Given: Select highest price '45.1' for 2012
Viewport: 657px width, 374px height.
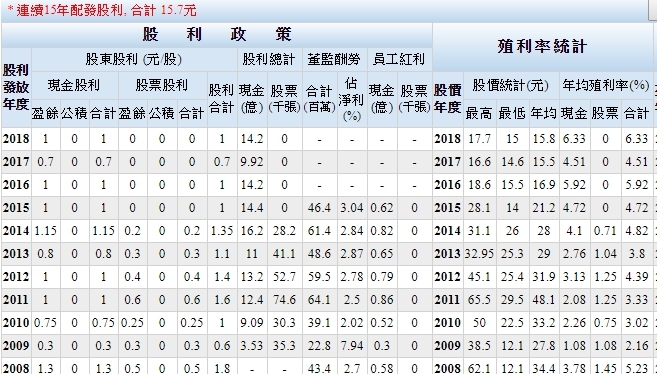Looking at the screenshot, I should [x=479, y=277].
